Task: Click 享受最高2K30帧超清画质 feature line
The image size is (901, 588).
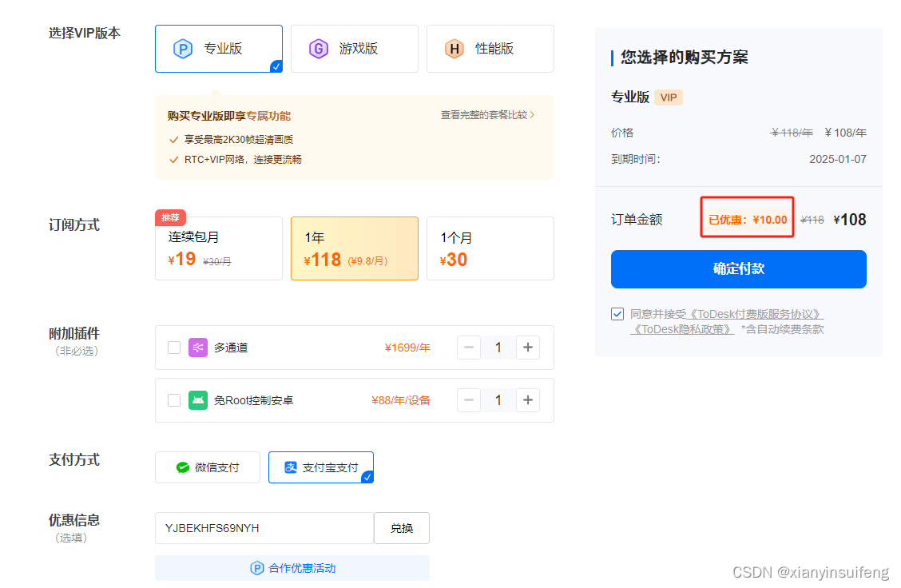Action: 239,140
